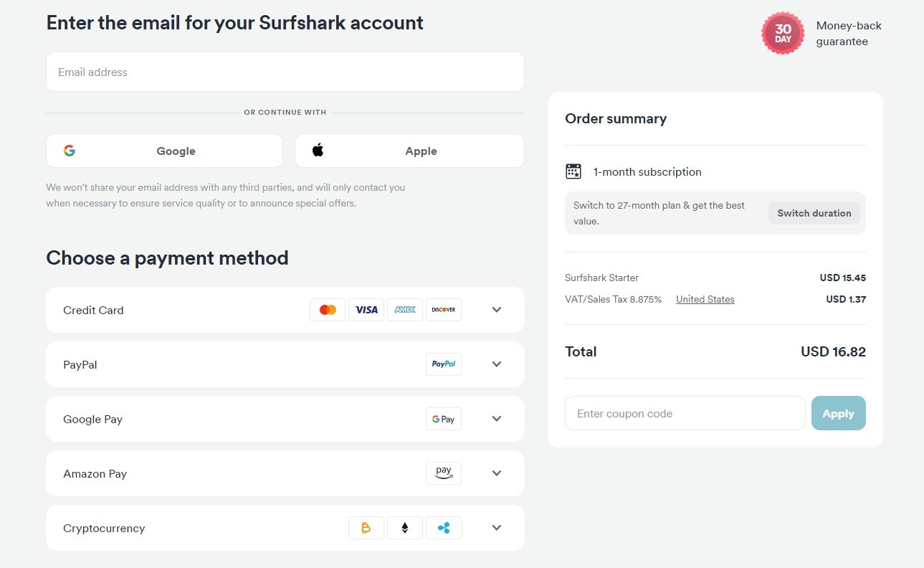Click the American Express card icon
Screen dimensions: 924x568
[x=405, y=310]
